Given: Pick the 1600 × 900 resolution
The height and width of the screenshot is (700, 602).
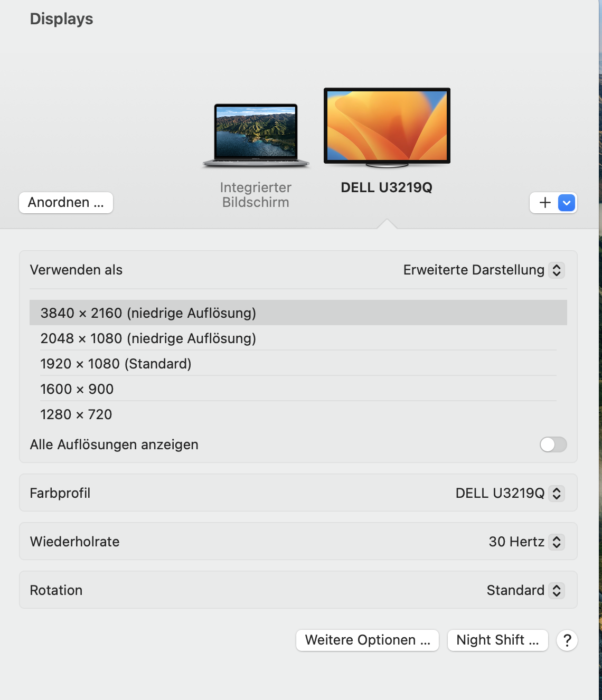Looking at the screenshot, I should pyautogui.click(x=298, y=389).
